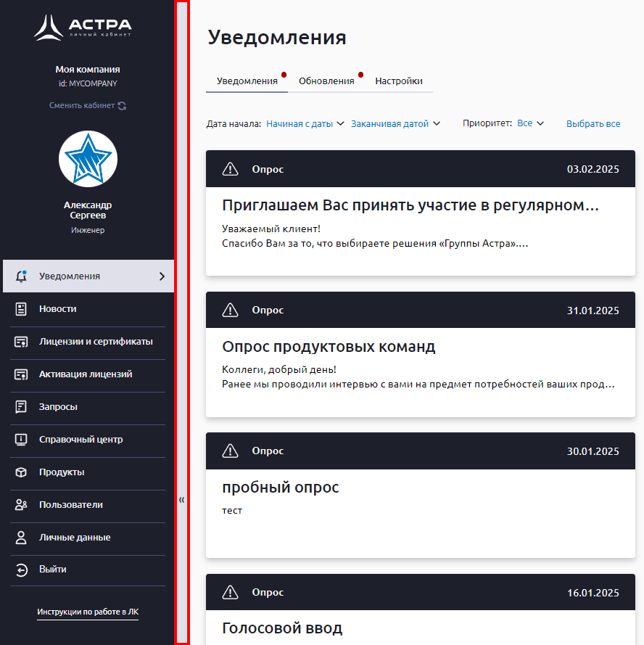Open the Users icon in sidebar
This screenshot has width=644, height=645.
[21, 505]
